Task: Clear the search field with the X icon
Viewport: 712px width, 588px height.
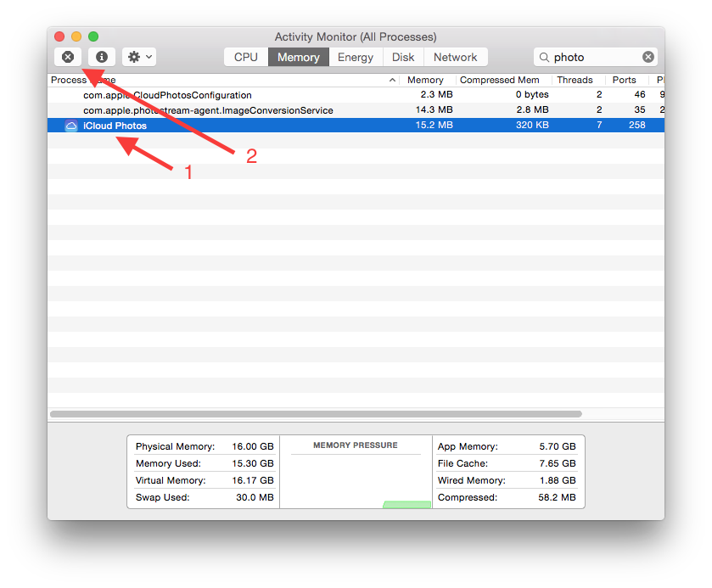Action: (x=648, y=57)
